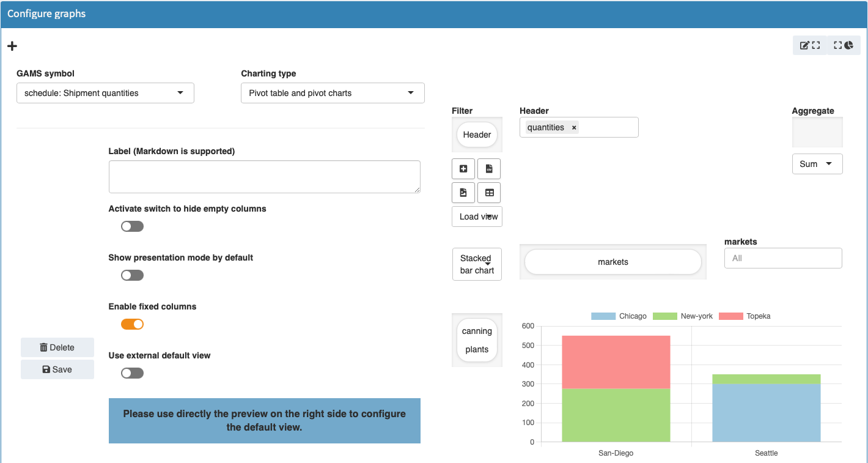Disable the fixed columns switch
The width and height of the screenshot is (868, 463).
point(132,324)
